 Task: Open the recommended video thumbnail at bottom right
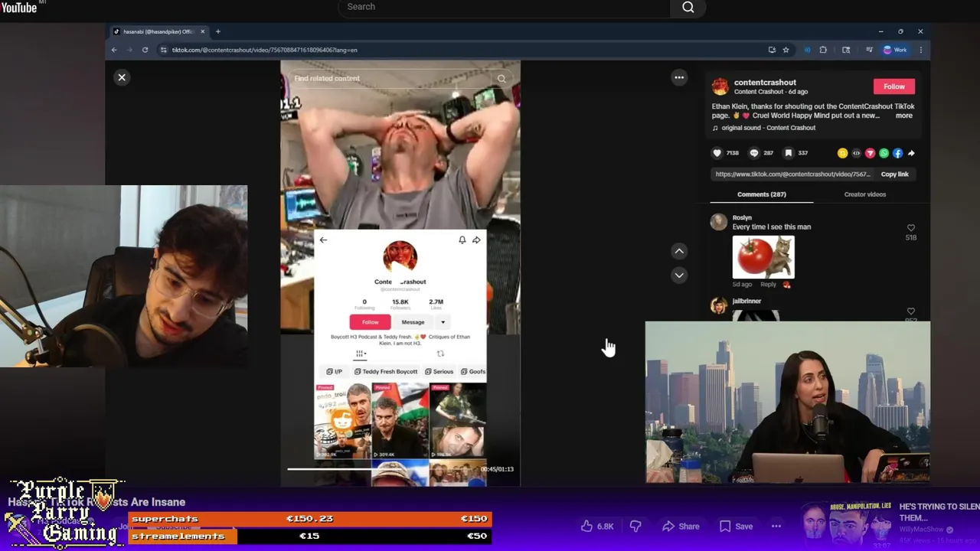click(848, 525)
